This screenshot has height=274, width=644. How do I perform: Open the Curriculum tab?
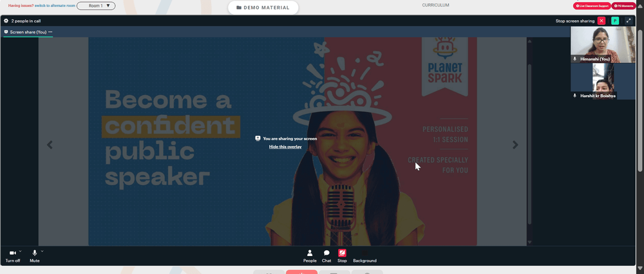click(x=435, y=5)
